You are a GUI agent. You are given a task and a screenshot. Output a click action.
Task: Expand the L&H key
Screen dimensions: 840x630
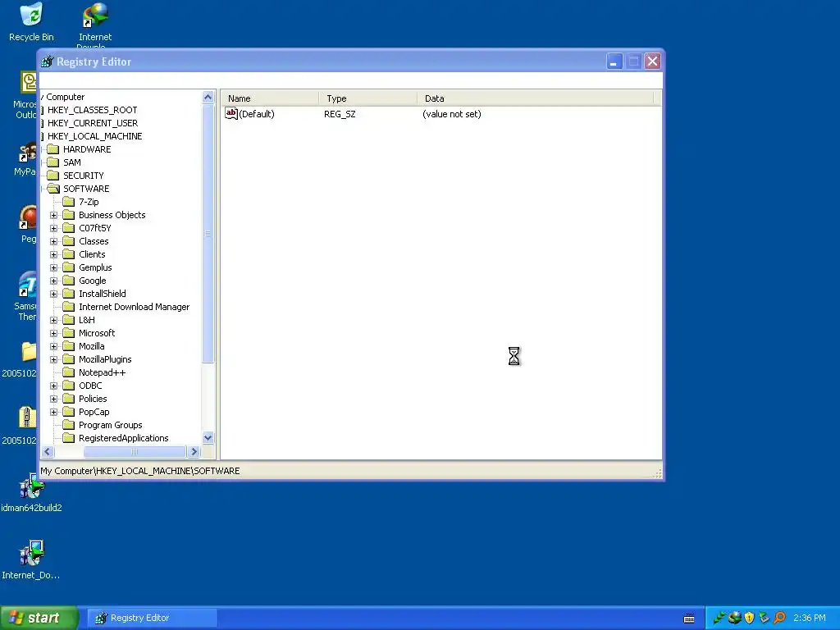(x=53, y=321)
